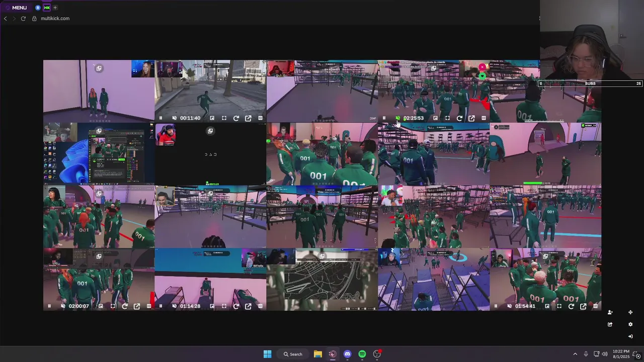644x362 pixels.
Task: Click the add streamer person icon
Action: pos(610,312)
